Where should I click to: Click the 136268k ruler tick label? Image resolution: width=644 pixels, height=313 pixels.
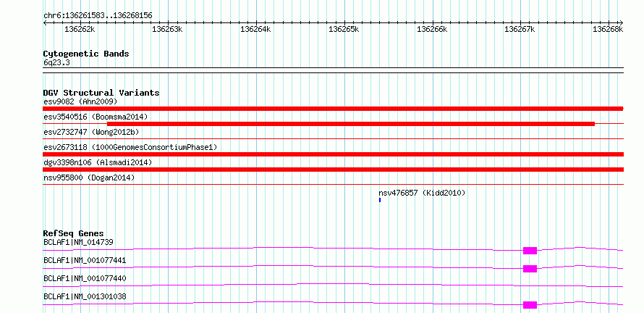click(x=609, y=29)
